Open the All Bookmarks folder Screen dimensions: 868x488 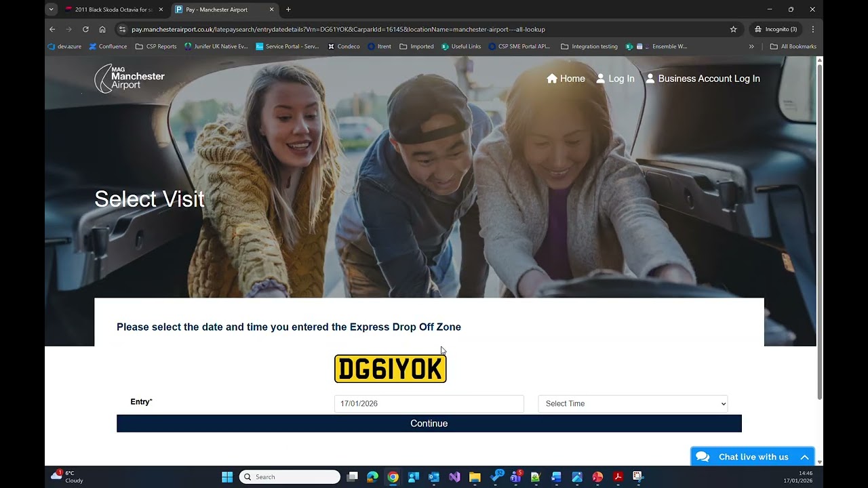[793, 47]
